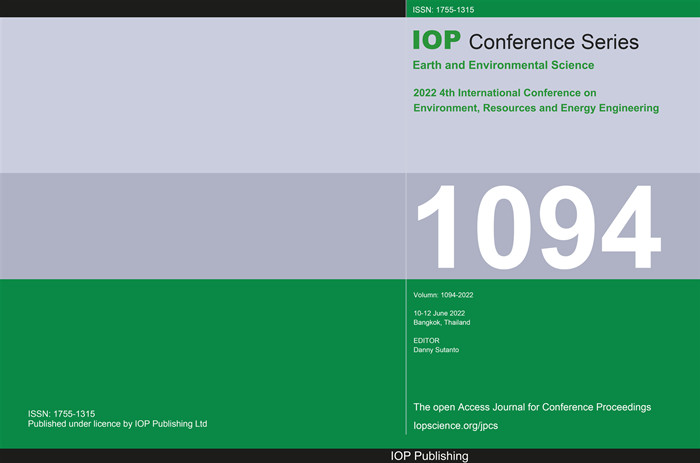Click the editor name 'Danny Sutanto'
This screenshot has width=700, height=463.
(x=436, y=350)
